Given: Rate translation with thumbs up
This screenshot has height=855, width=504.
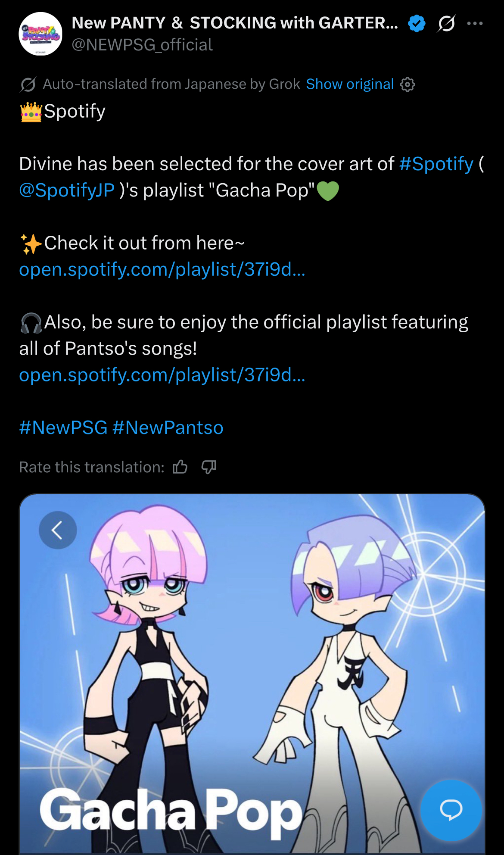Looking at the screenshot, I should [x=180, y=467].
